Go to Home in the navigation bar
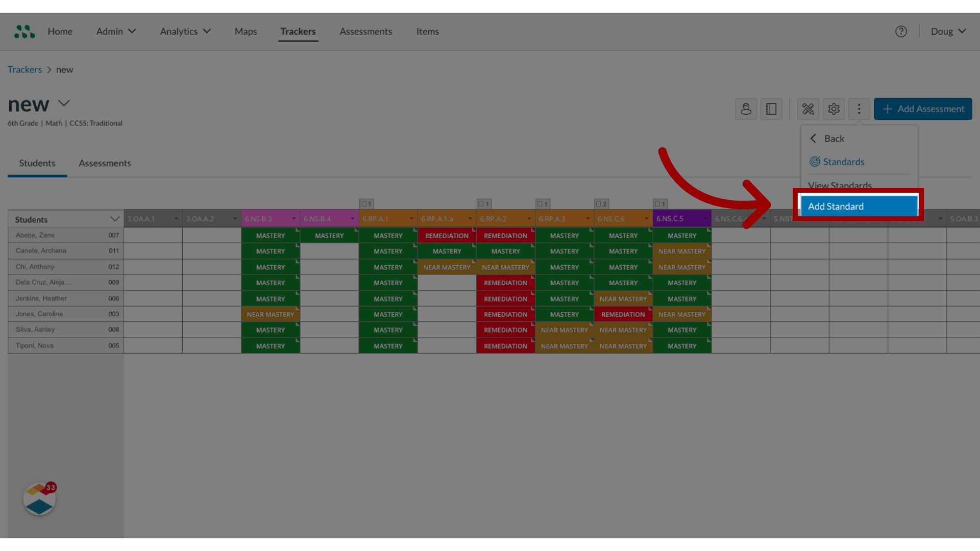980x551 pixels. (60, 32)
